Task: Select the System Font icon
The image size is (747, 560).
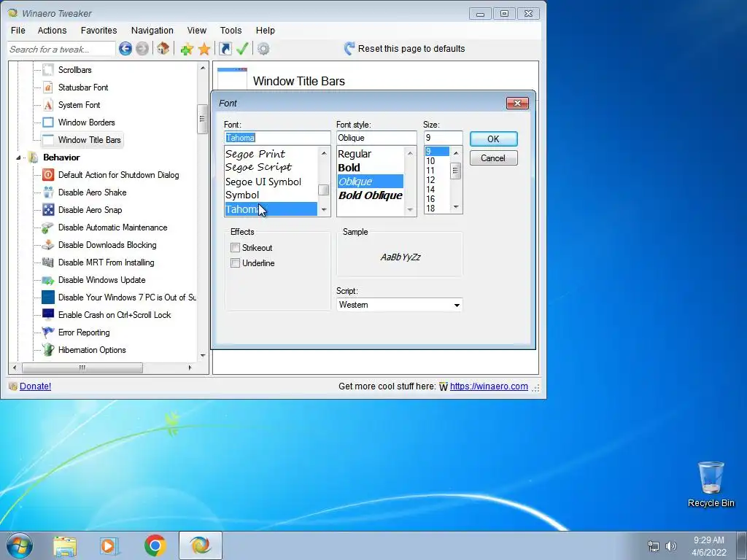Action: pos(48,105)
